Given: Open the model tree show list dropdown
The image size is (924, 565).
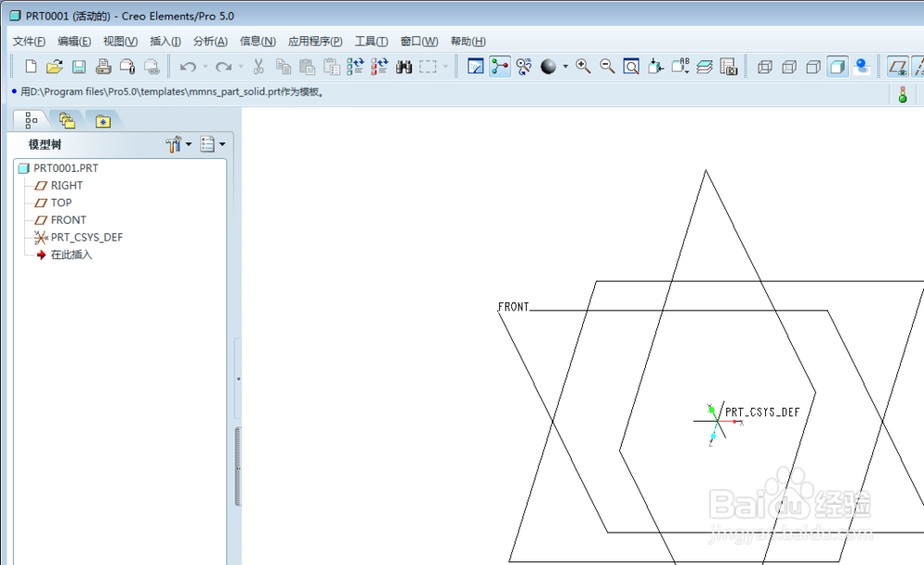Looking at the screenshot, I should (x=213, y=144).
